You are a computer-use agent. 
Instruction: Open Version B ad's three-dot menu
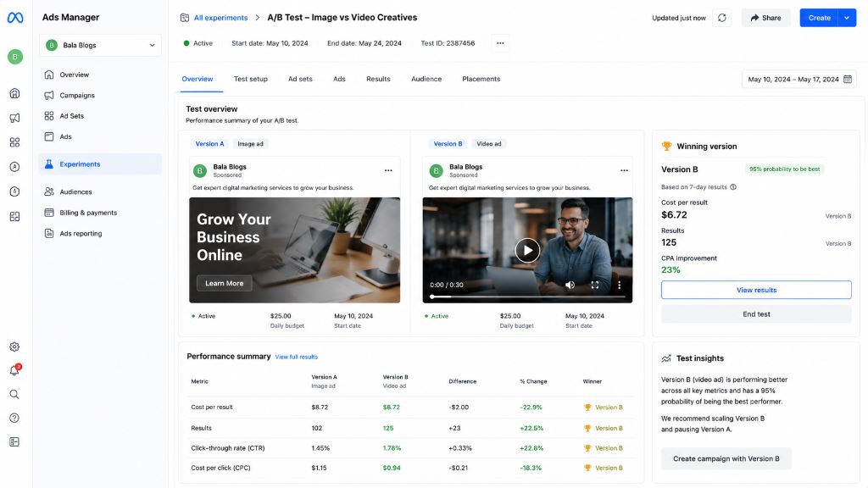624,170
